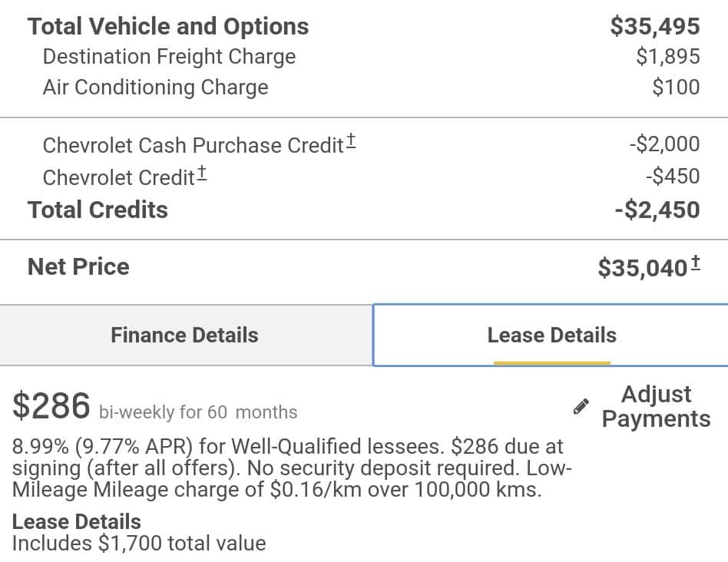Click the Air Conditioning Charge label
Image resolution: width=728 pixels, height=562 pixels.
[x=155, y=88]
